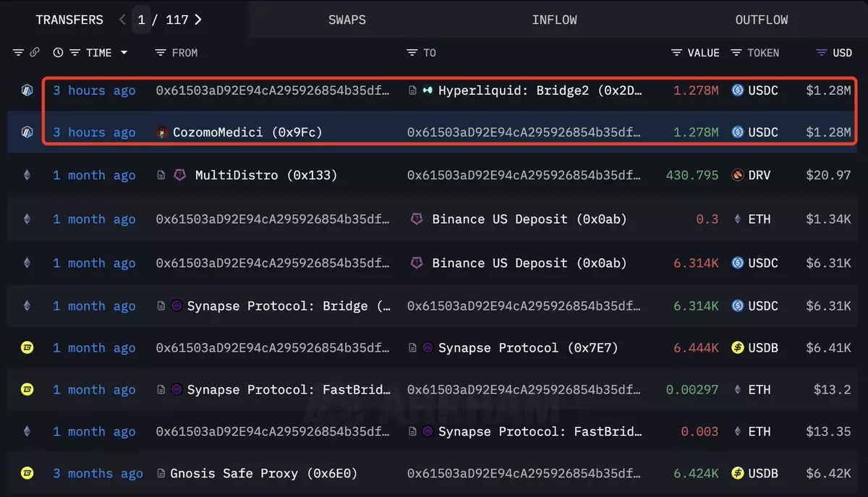This screenshot has width=868, height=497.
Task: Switch to the SWAPS tab
Action: (x=346, y=20)
